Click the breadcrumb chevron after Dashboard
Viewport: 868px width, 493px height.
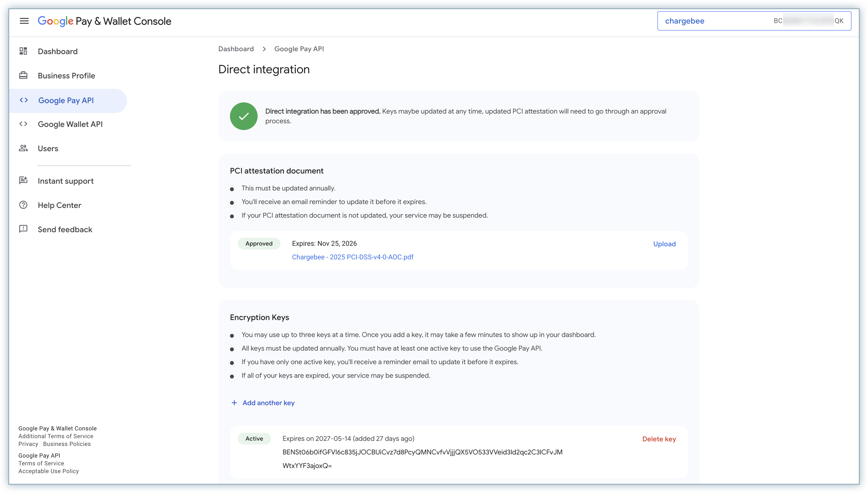264,49
